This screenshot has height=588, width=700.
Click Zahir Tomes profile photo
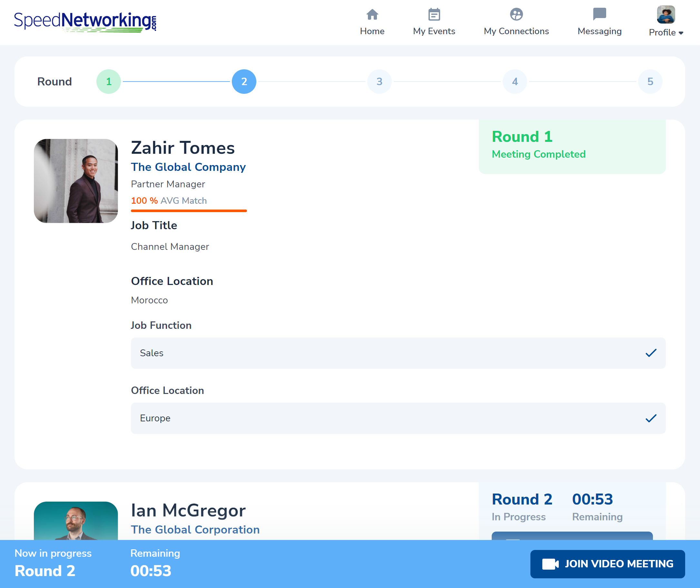(76, 181)
